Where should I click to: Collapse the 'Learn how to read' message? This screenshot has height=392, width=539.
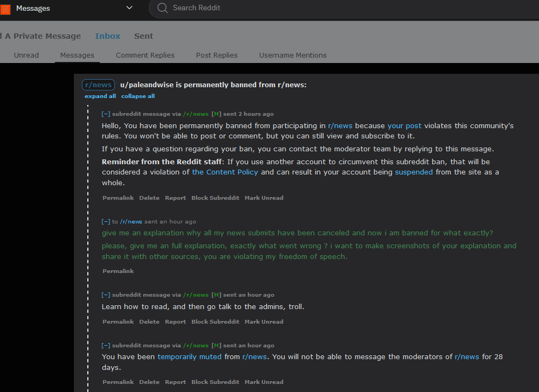[106, 295]
